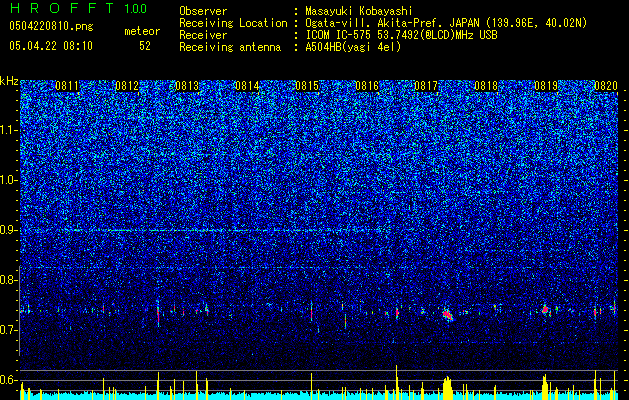Select the 0815 time label
The height and width of the screenshot is (400, 629).
click(x=307, y=86)
